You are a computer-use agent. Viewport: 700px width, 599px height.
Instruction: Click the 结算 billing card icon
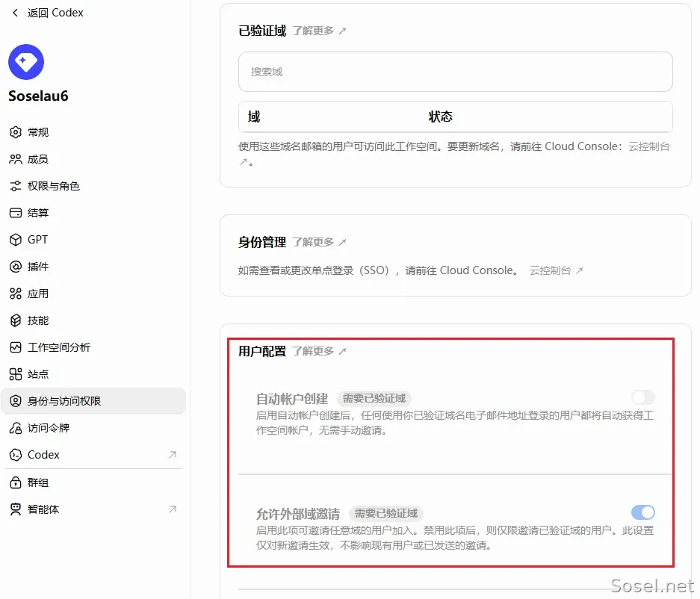16,213
